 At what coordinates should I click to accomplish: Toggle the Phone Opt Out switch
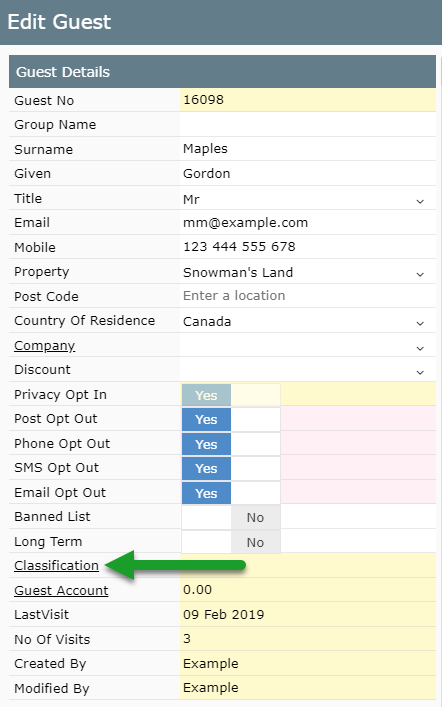pos(231,444)
